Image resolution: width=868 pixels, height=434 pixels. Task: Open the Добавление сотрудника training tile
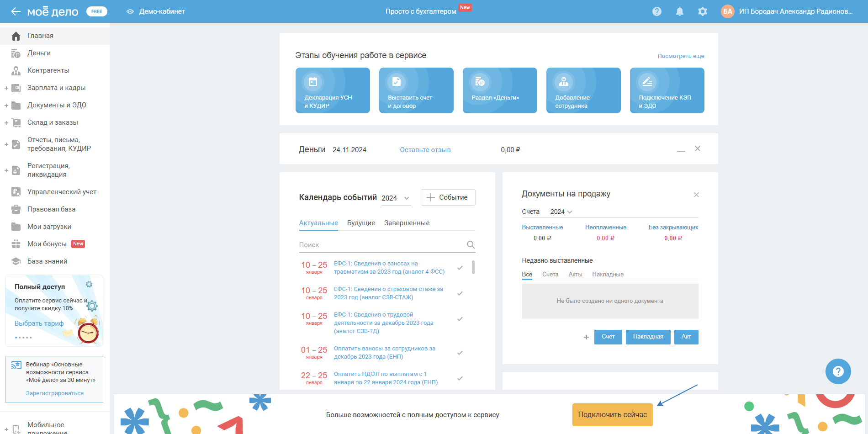tap(583, 90)
